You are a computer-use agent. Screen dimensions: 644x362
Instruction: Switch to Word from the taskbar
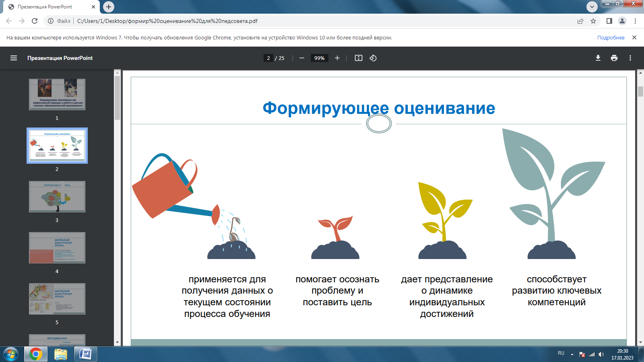[85, 354]
